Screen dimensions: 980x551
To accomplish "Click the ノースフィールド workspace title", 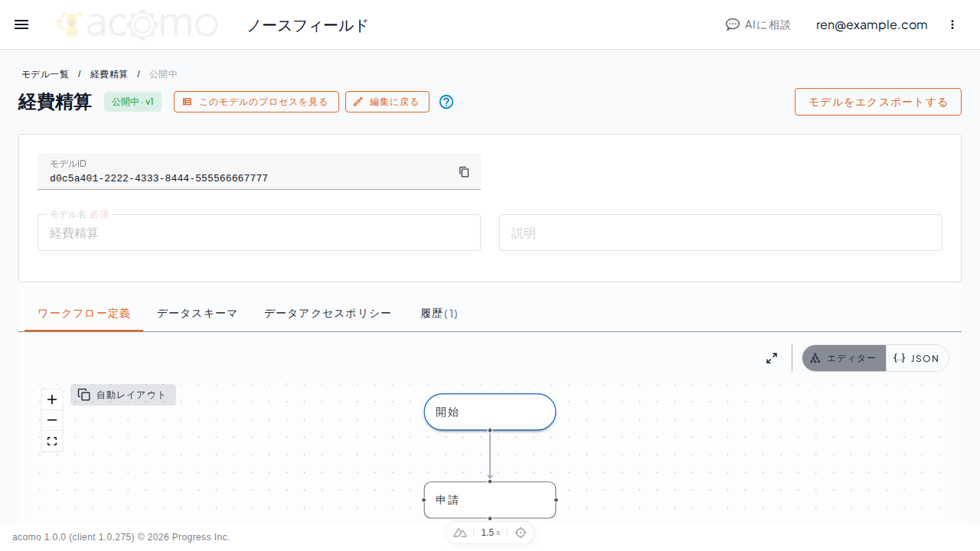I will [x=308, y=25].
